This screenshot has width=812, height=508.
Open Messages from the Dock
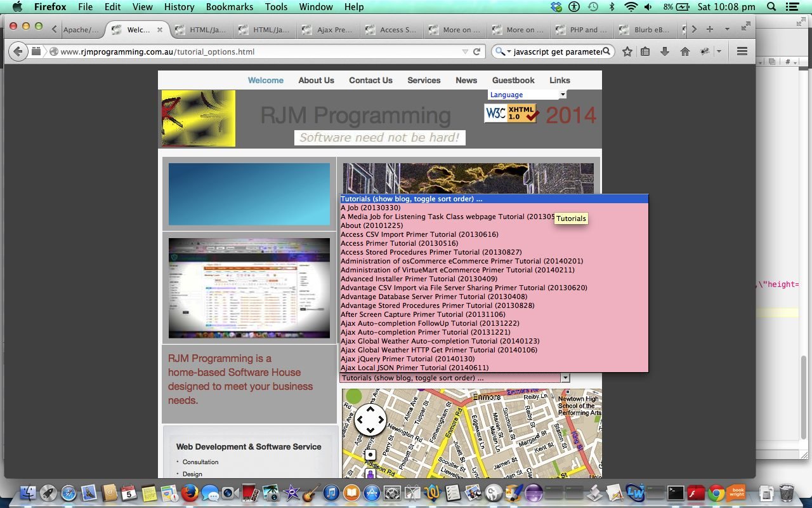209,492
